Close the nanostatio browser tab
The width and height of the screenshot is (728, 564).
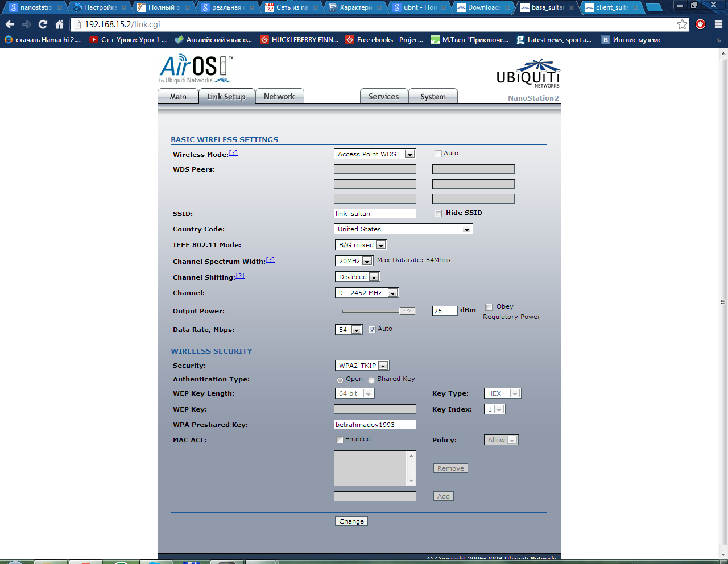coord(60,8)
